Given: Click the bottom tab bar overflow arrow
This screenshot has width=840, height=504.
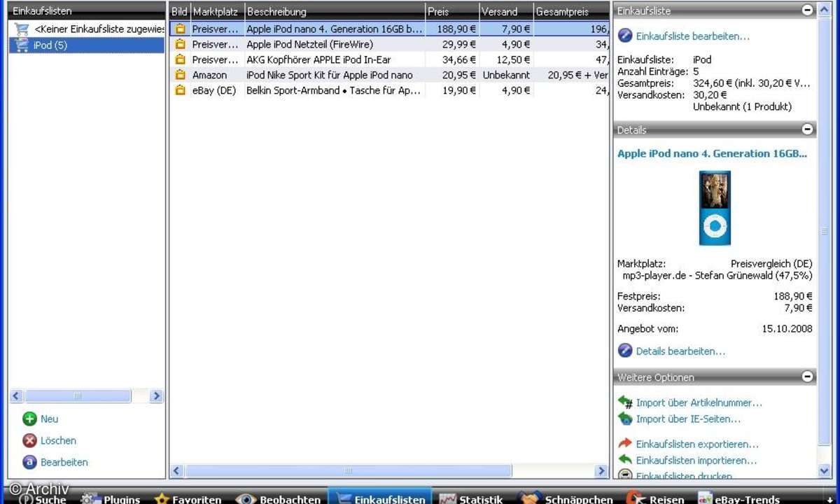Looking at the screenshot, I should (x=829, y=498).
